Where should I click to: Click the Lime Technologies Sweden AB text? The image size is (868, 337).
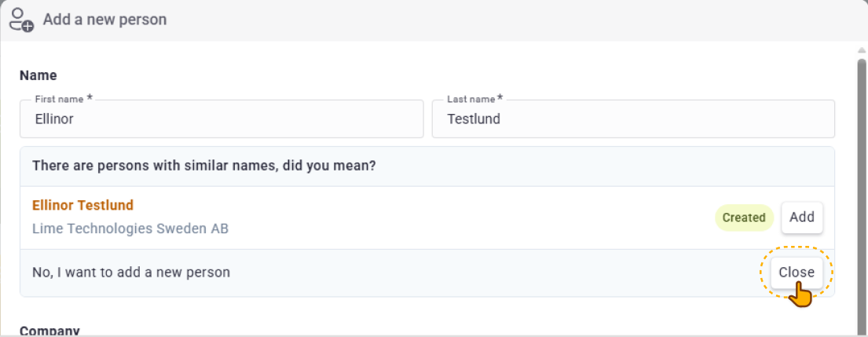click(130, 229)
